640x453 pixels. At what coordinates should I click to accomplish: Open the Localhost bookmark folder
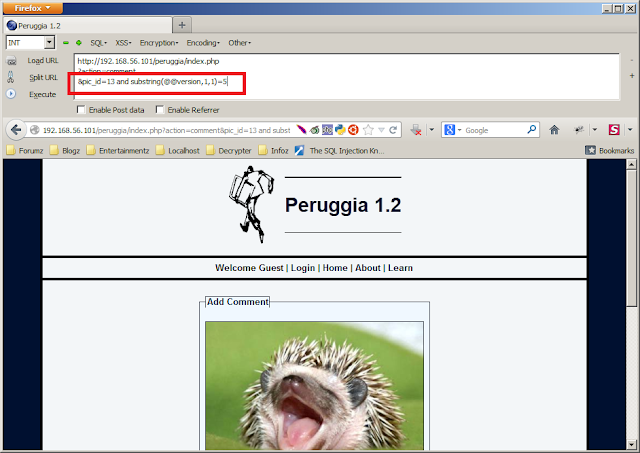tap(178, 151)
